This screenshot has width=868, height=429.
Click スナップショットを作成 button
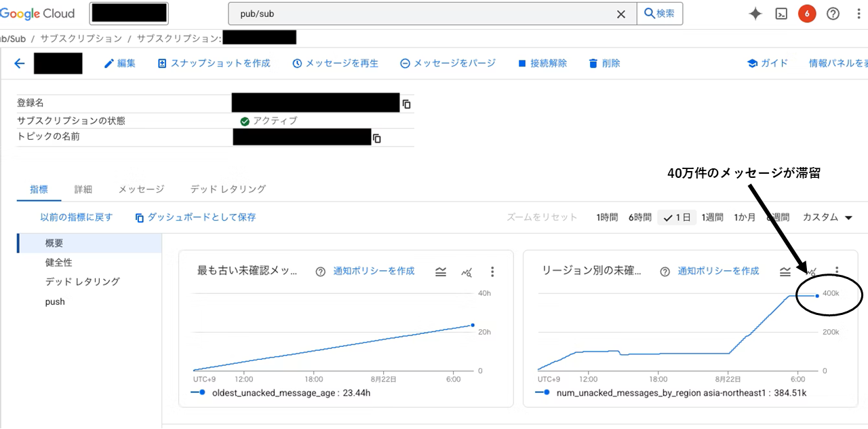[x=214, y=63]
